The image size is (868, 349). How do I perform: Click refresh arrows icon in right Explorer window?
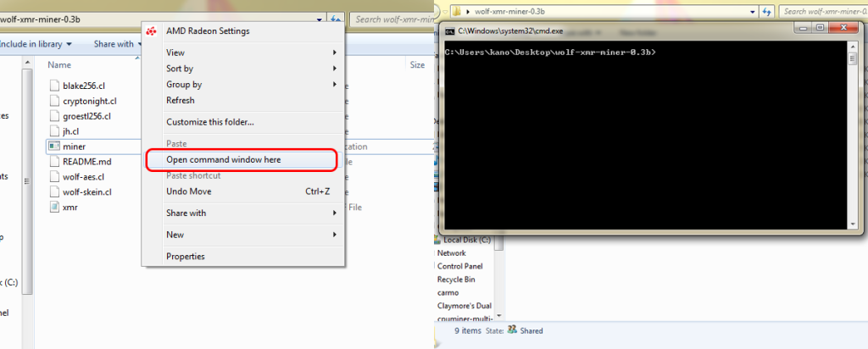click(x=767, y=11)
